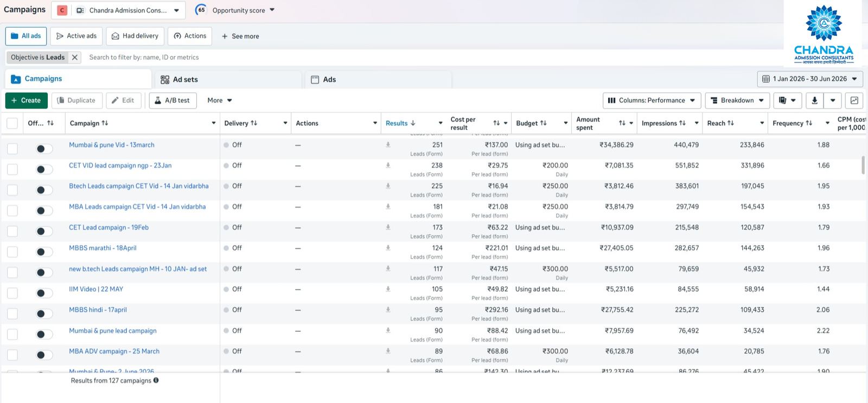The image size is (868, 403).
Task: Open the date range 1 Jan 2026 - 30 Jun 2026 picker
Action: pos(810,79)
